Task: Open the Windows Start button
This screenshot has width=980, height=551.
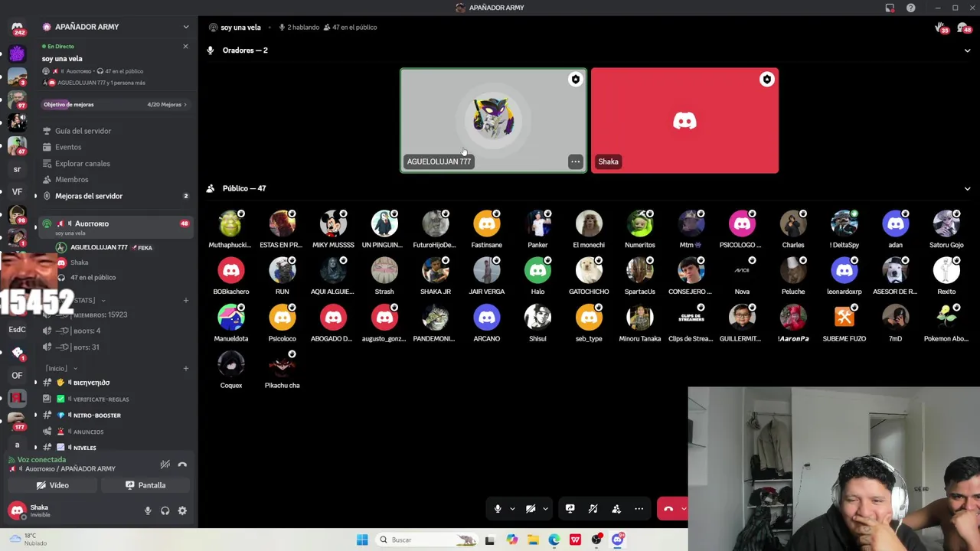Action: [362, 540]
